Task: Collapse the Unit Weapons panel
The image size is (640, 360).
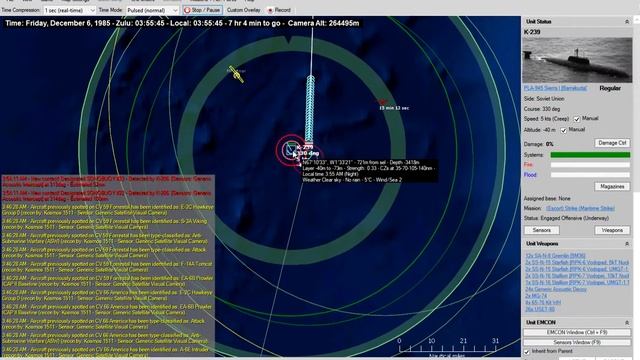Action: [627, 244]
